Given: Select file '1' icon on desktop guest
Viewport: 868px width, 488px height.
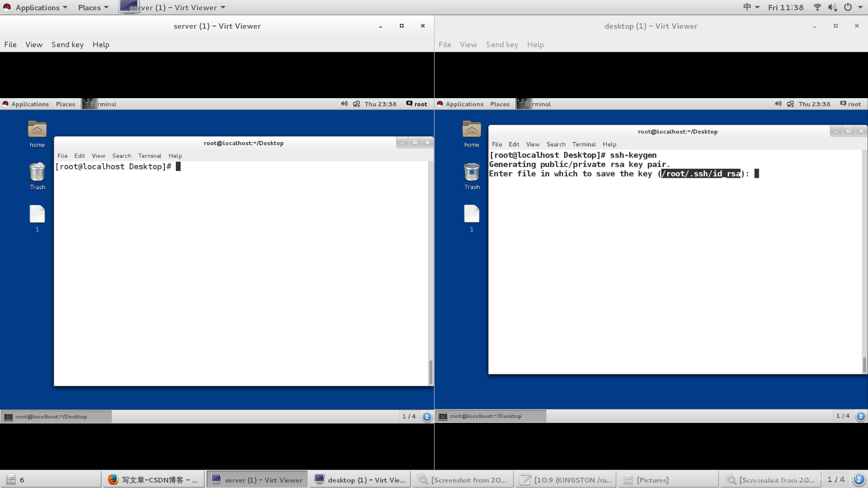Looking at the screenshot, I should [472, 219].
